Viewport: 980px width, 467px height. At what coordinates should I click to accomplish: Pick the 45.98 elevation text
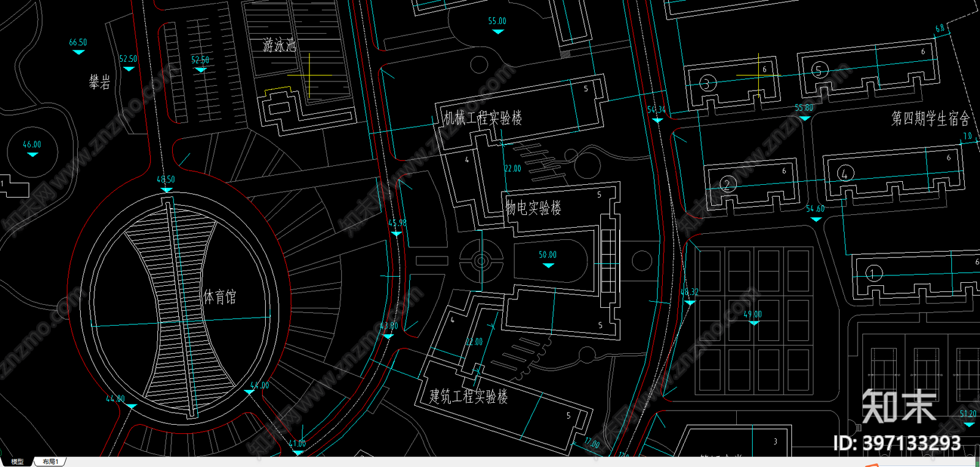tap(398, 223)
